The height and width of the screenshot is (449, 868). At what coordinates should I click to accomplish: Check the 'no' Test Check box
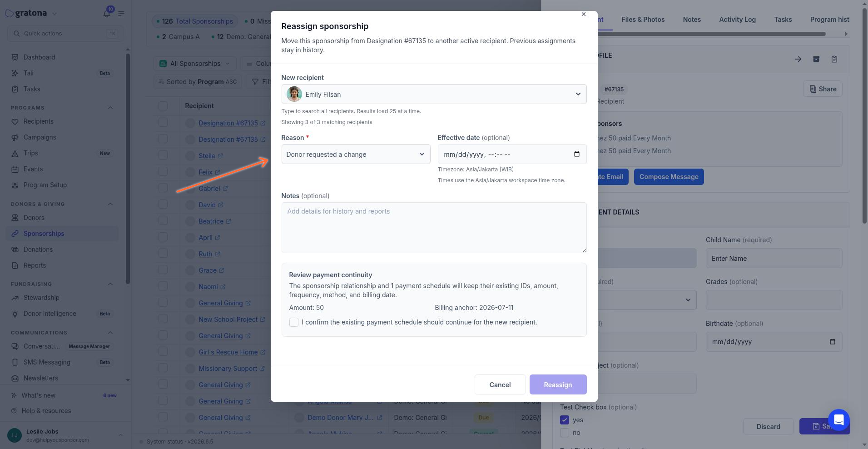click(565, 433)
